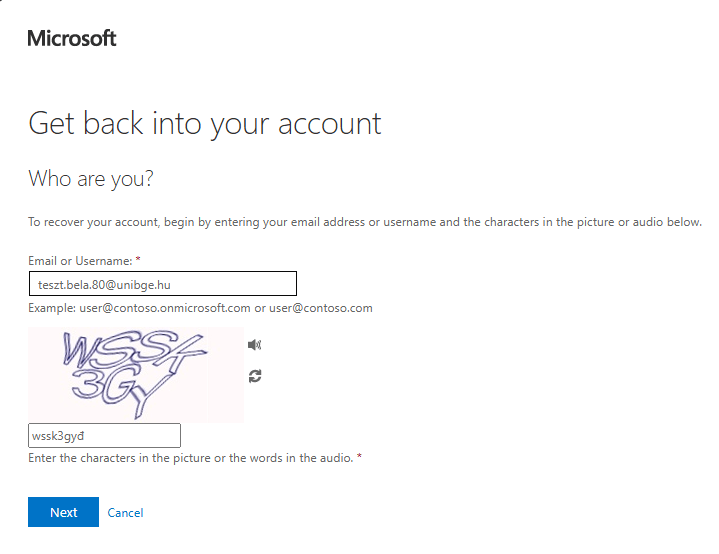Focus the Email or Username input field

pyautogui.click(x=162, y=284)
